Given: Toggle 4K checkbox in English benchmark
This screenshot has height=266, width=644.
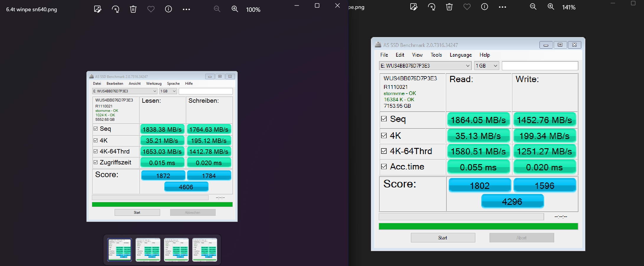Looking at the screenshot, I should (384, 136).
